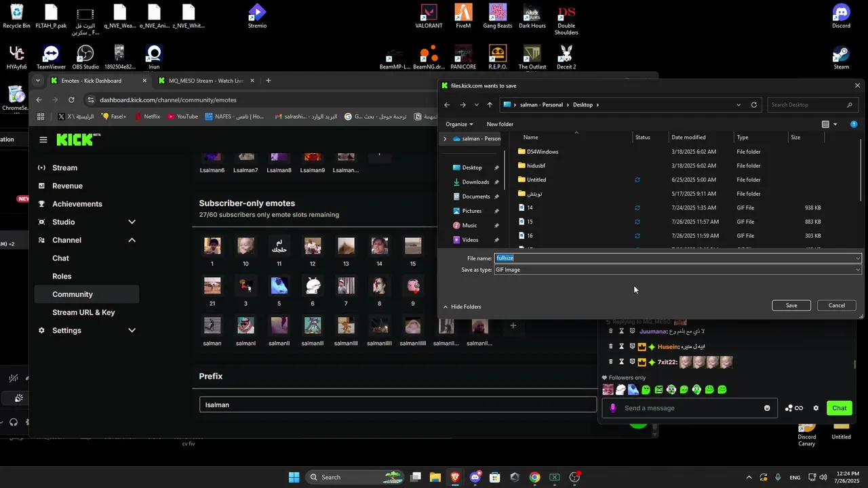Open the address bar previous locations dropdown

[738, 105]
